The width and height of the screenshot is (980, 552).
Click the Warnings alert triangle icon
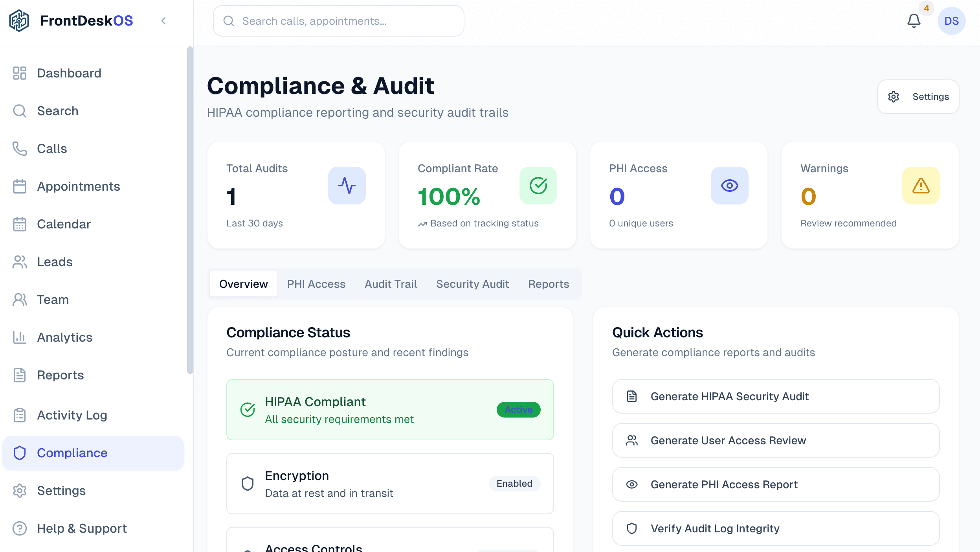tap(920, 186)
